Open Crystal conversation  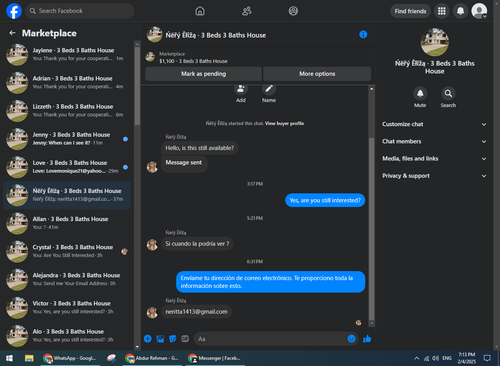[x=67, y=251]
